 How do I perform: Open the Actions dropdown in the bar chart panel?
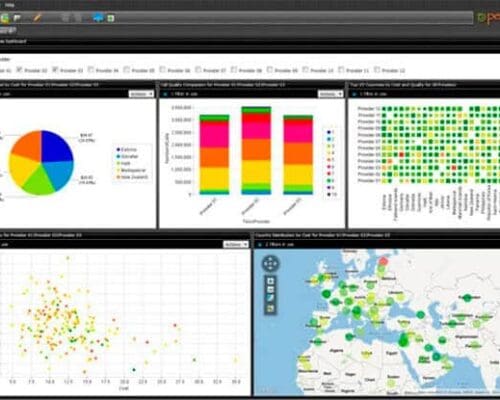tap(330, 94)
